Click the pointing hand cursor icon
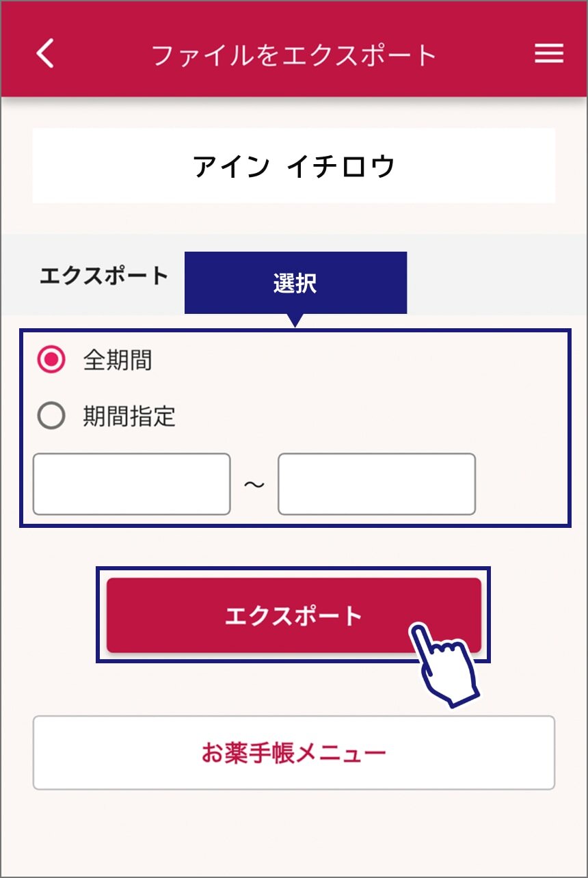 [444, 665]
